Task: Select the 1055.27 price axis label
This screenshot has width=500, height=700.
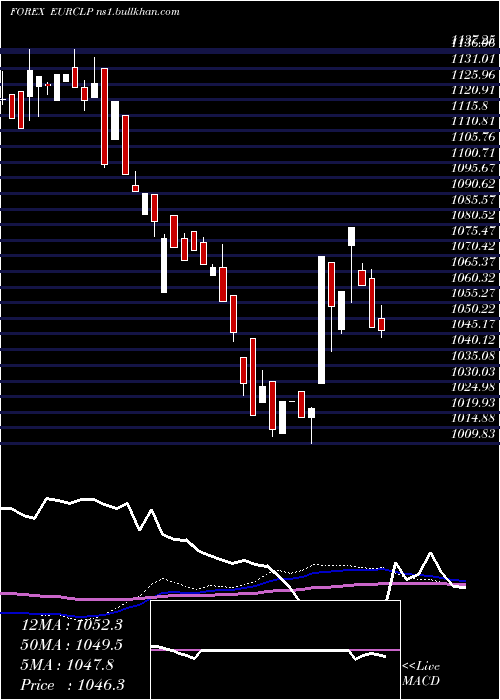Action: click(473, 294)
